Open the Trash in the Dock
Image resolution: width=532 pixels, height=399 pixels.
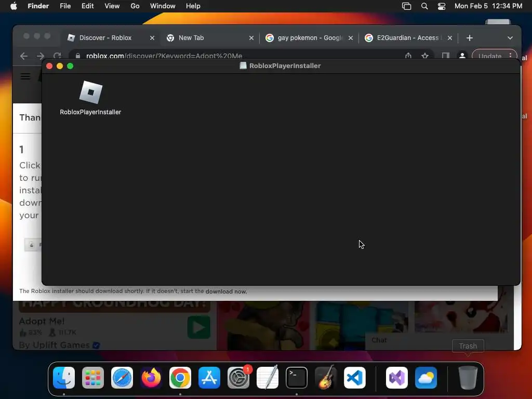(x=468, y=378)
